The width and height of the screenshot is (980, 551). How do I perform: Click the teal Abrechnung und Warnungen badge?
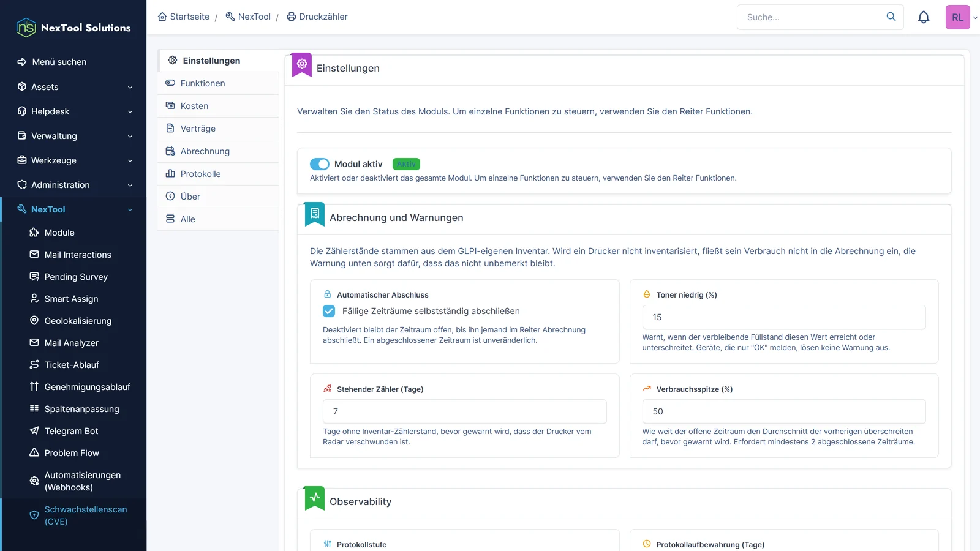315,214
